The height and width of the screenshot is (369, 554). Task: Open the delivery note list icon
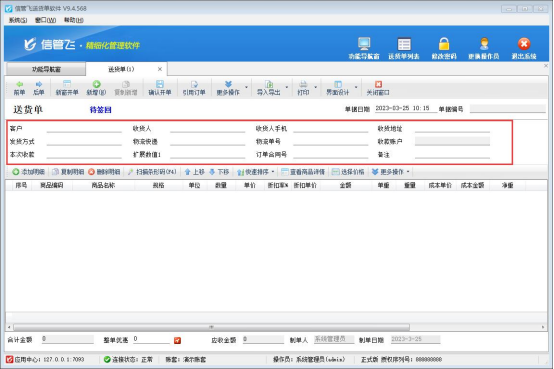click(x=404, y=44)
